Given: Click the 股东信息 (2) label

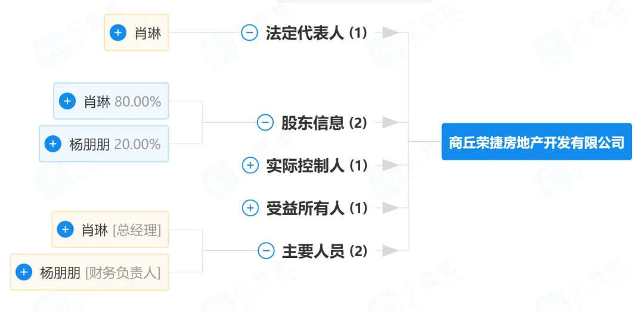Looking at the screenshot, I should (x=324, y=123).
